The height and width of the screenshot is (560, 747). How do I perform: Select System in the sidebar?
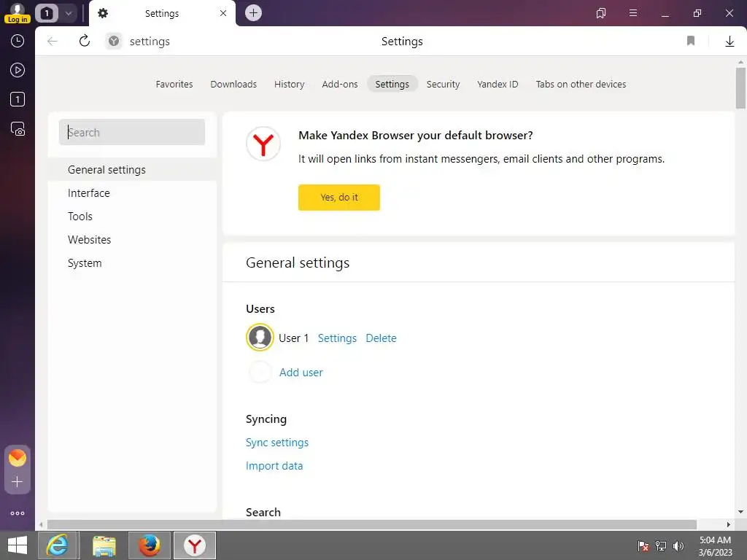[x=132, y=262]
